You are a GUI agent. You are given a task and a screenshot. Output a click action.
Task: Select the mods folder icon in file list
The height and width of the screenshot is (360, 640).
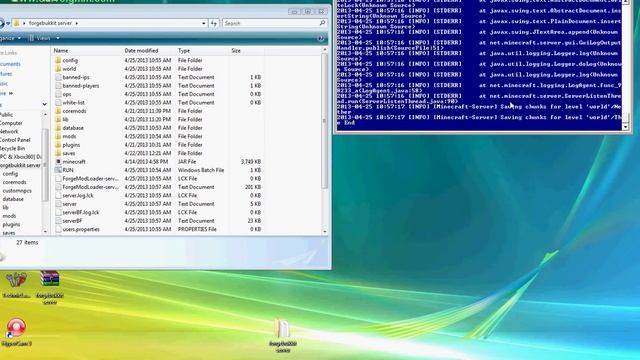[58, 136]
